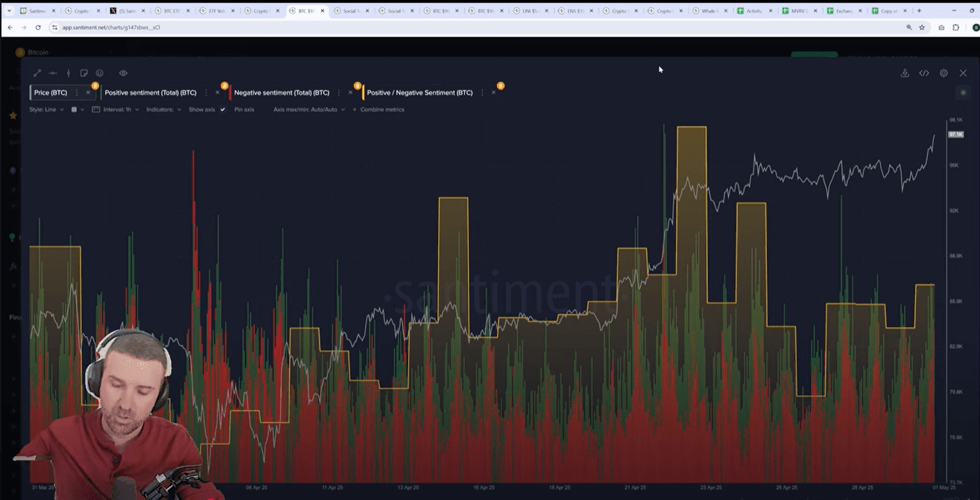980x500 pixels.
Task: Click the Combine metrics button
Action: [382, 110]
